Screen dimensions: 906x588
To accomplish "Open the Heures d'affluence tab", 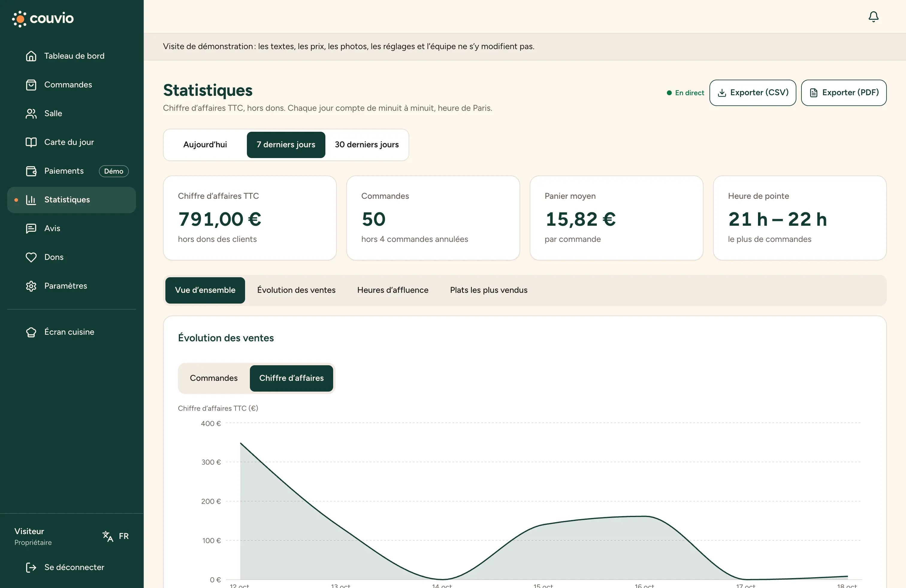I will (x=392, y=290).
